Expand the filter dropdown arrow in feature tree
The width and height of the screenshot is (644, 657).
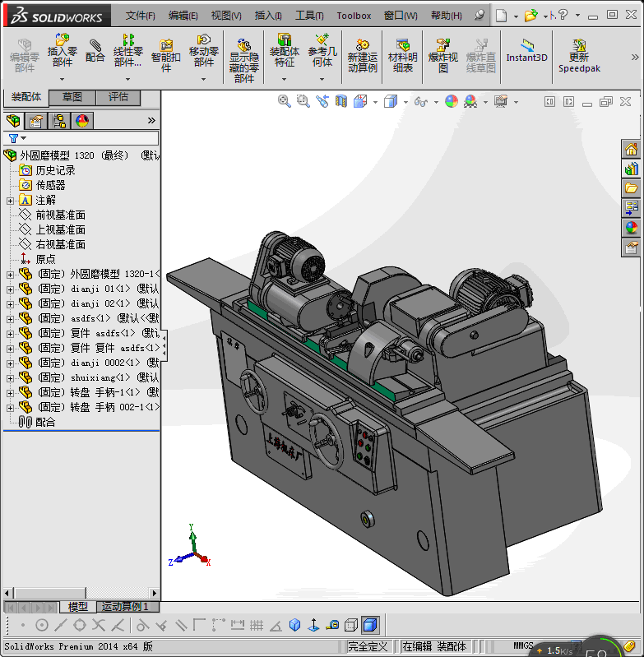(x=24, y=138)
